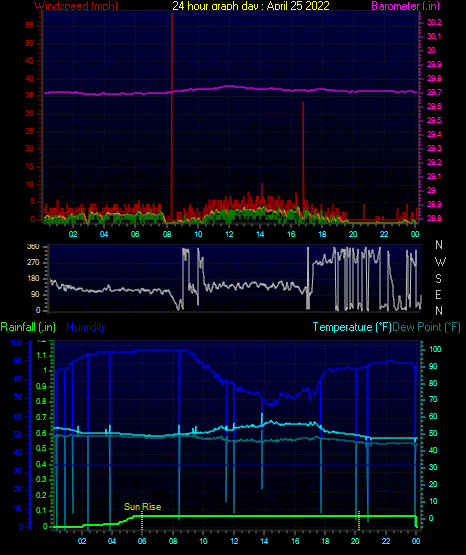Screen dimensions: 466x555
Task: Click the Windspeed (mph) axis label
Action: coord(76,6)
